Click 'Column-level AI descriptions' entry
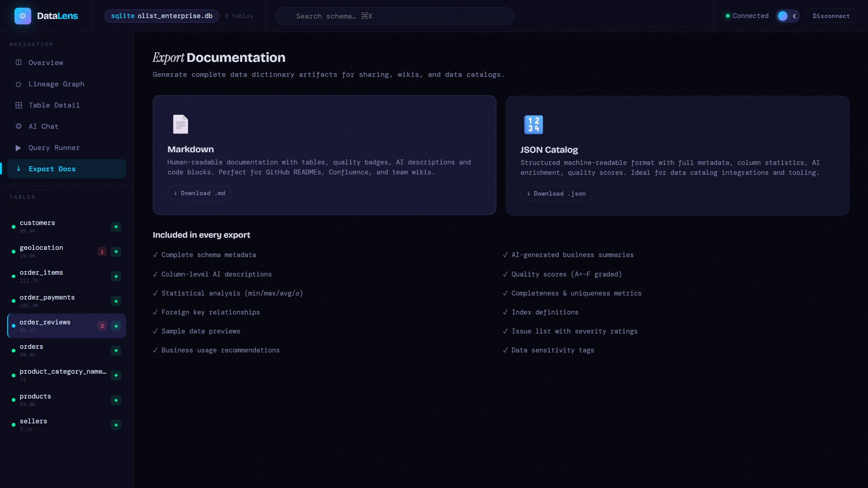 pyautogui.click(x=212, y=274)
